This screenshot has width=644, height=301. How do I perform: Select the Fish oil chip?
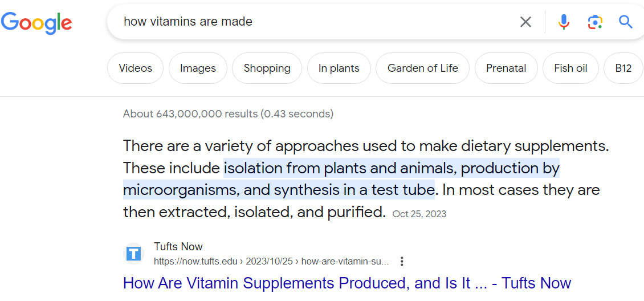click(x=570, y=68)
